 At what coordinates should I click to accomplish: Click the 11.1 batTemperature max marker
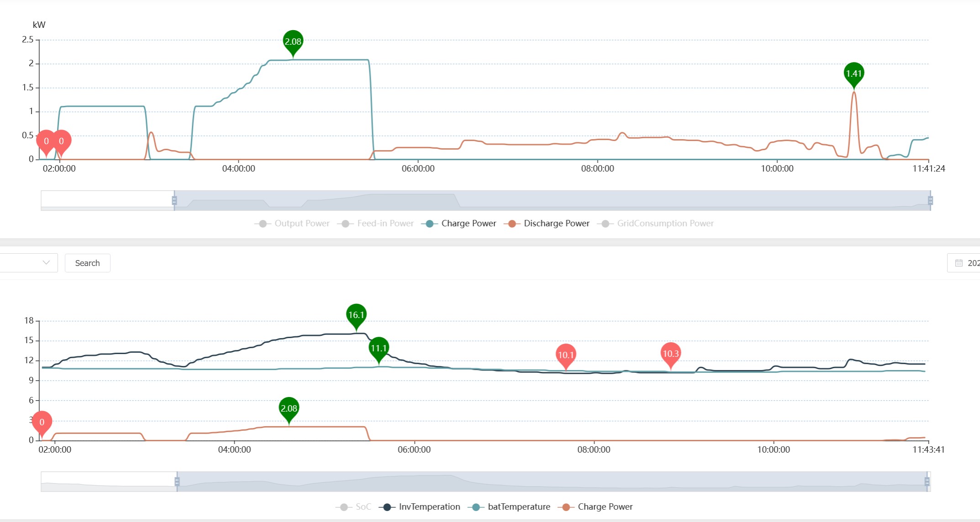pos(379,348)
